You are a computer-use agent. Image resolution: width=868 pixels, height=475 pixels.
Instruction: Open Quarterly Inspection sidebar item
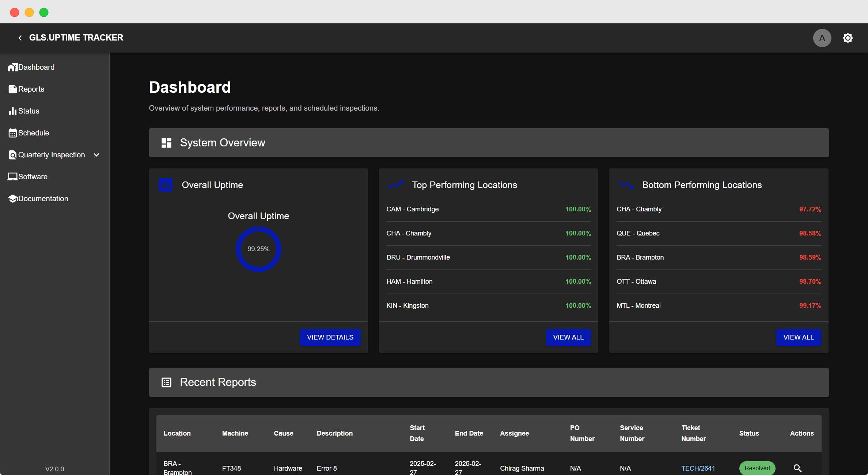point(51,155)
